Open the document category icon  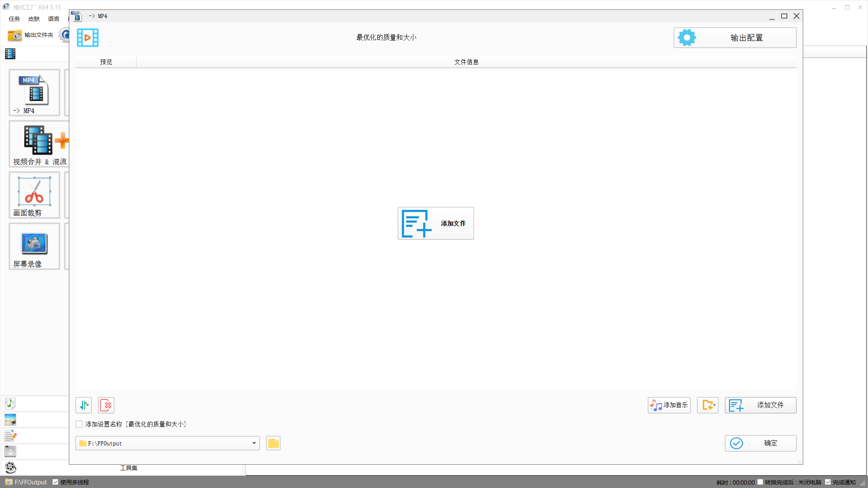click(x=10, y=436)
